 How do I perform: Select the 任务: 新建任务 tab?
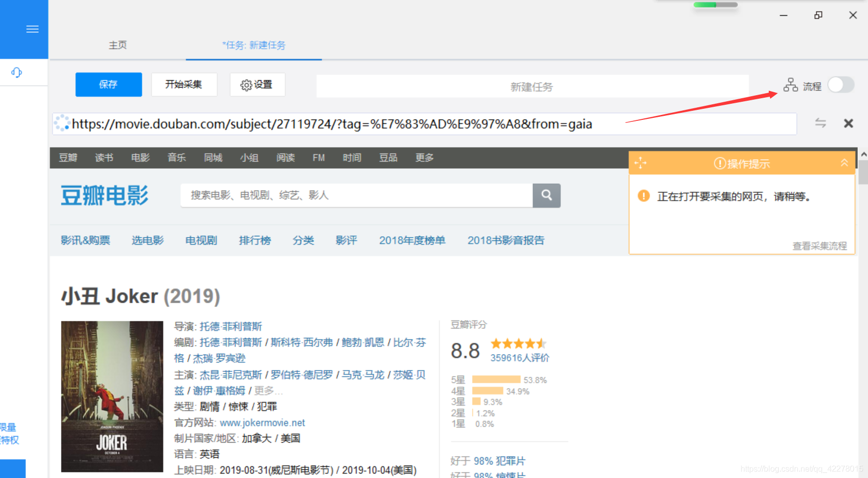tap(254, 45)
